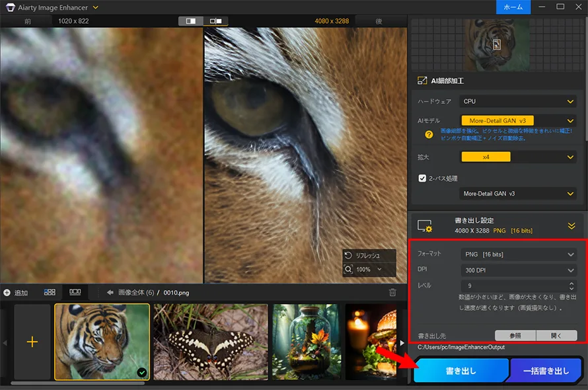588x390 pixels.
Task: Open the 拡大 x4 dropdown
Action: [x=518, y=157]
